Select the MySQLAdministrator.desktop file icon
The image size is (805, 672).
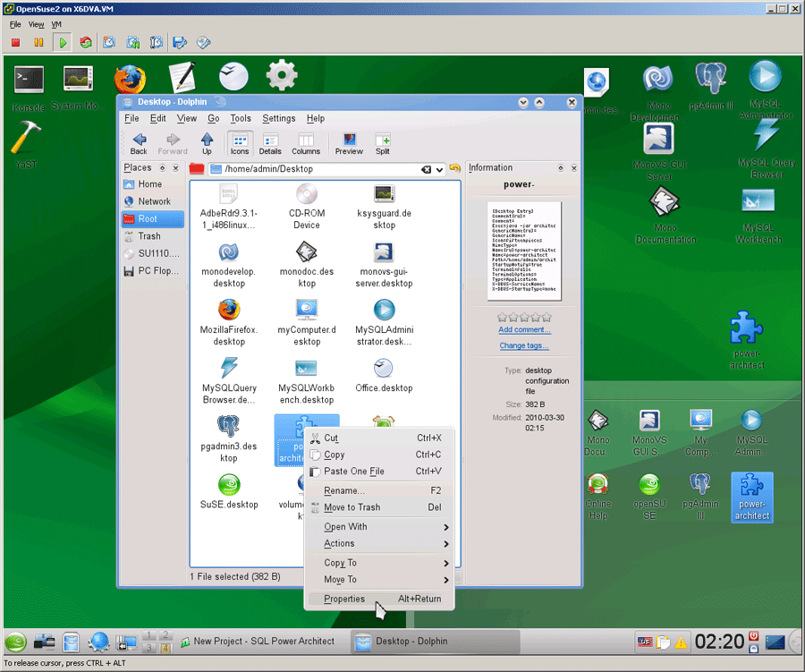384,310
